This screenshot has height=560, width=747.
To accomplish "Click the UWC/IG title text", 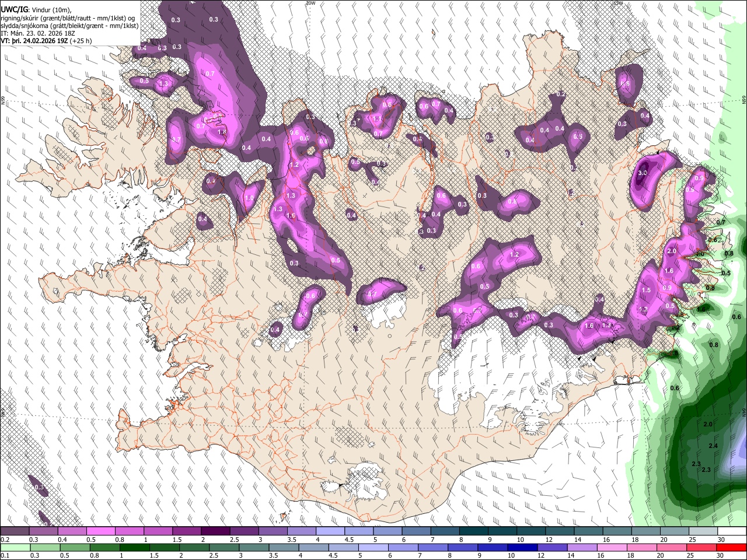I will [x=13, y=9].
